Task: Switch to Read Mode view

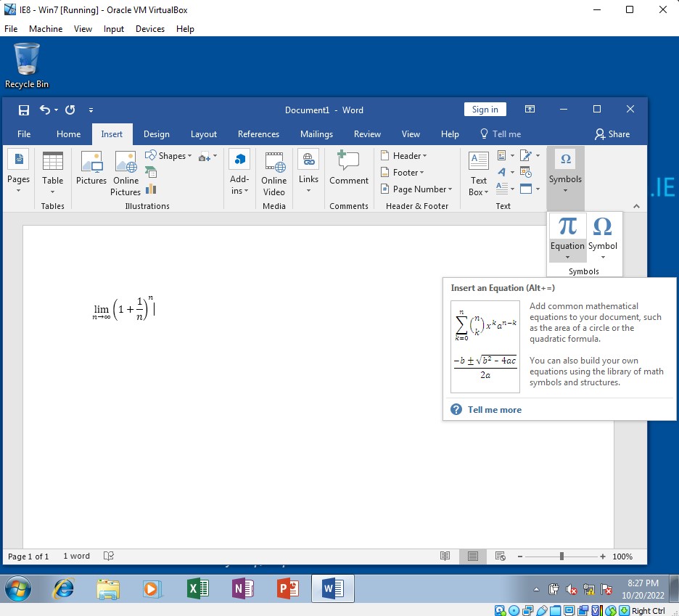Action: point(445,557)
